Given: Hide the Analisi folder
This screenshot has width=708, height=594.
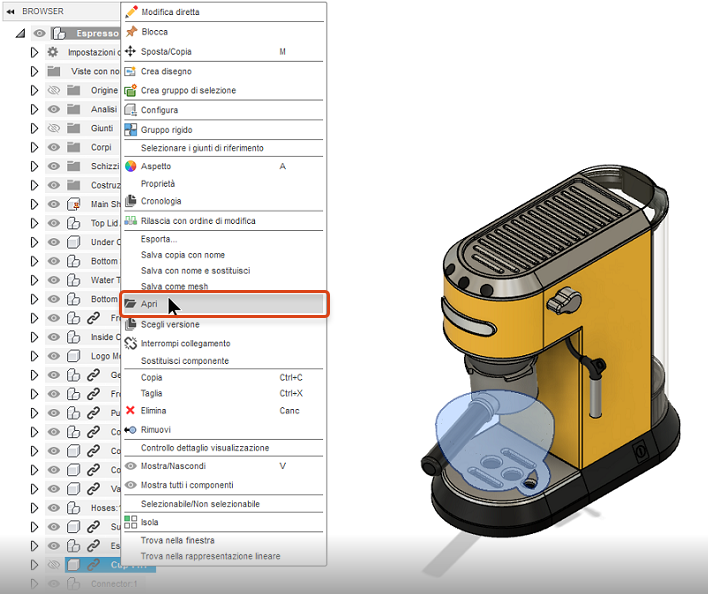Looking at the screenshot, I should click(x=54, y=109).
